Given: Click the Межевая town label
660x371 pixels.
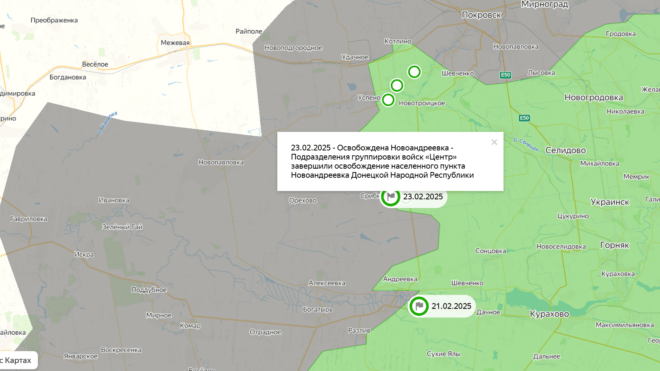Looking at the screenshot, I should pos(175,43).
